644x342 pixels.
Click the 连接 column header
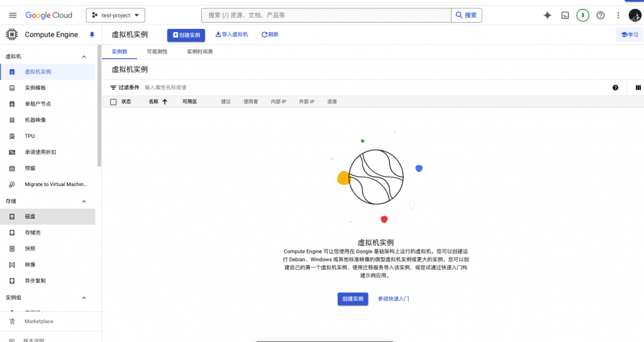332,101
